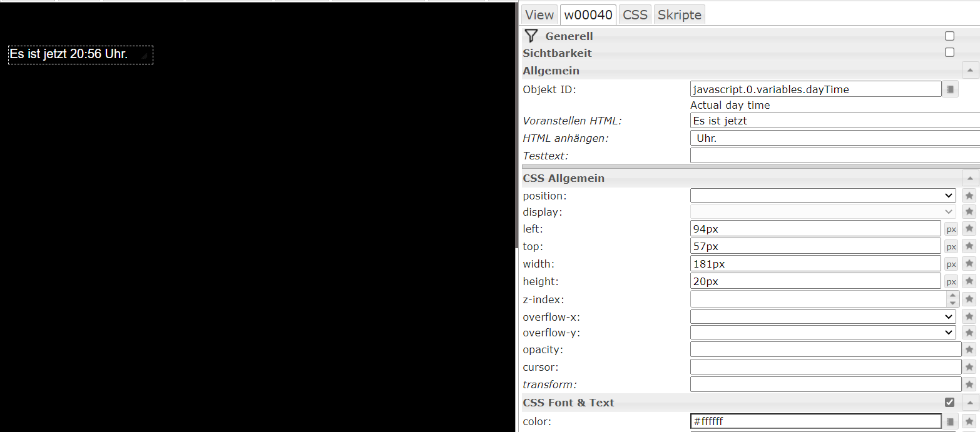Viewport: 980px width, 432px height.
Task: Open the overflow-x dropdown
Action: pyautogui.click(x=823, y=317)
